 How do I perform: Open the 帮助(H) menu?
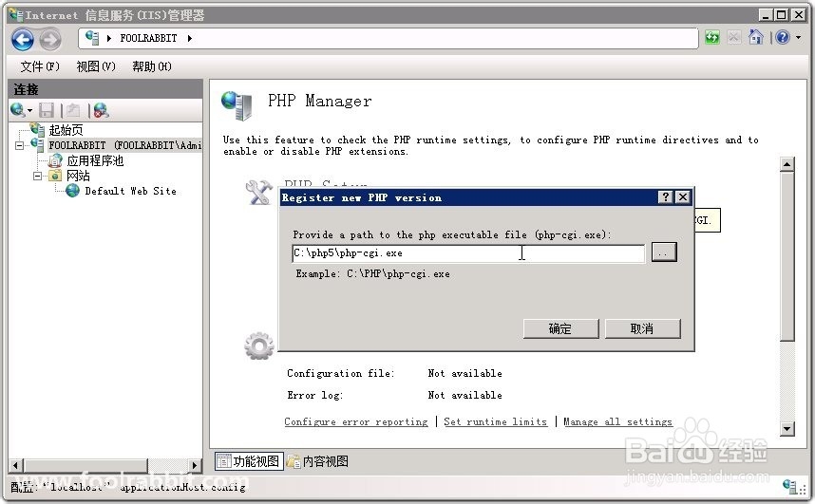pyautogui.click(x=152, y=66)
